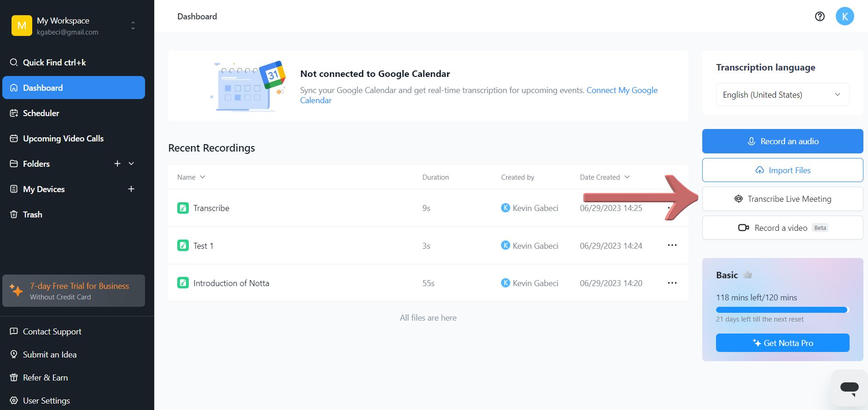Image resolution: width=868 pixels, height=410 pixels.
Task: Sort recordings by Name column
Action: [191, 177]
